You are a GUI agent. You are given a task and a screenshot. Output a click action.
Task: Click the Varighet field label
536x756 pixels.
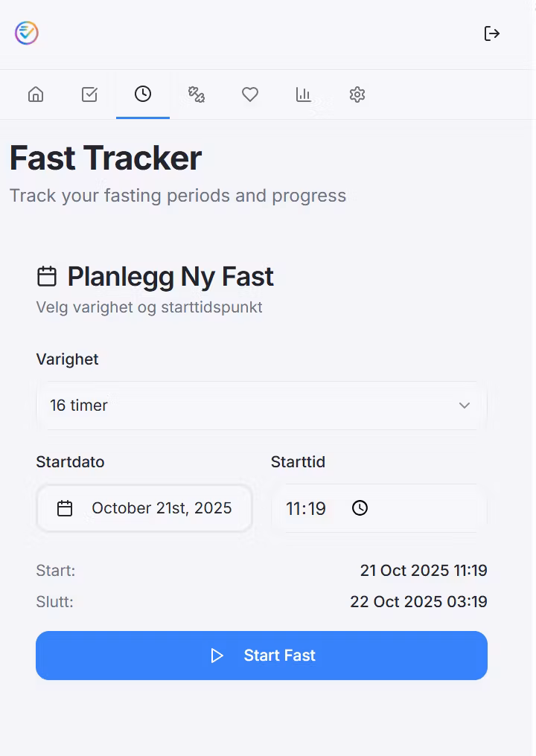pyautogui.click(x=67, y=359)
